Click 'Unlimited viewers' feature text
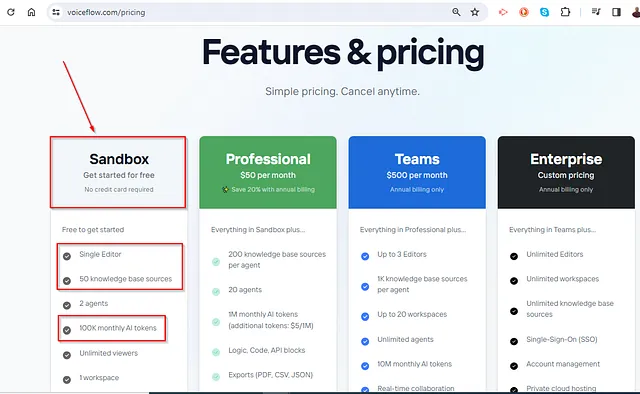This screenshot has height=394, width=640. point(109,353)
